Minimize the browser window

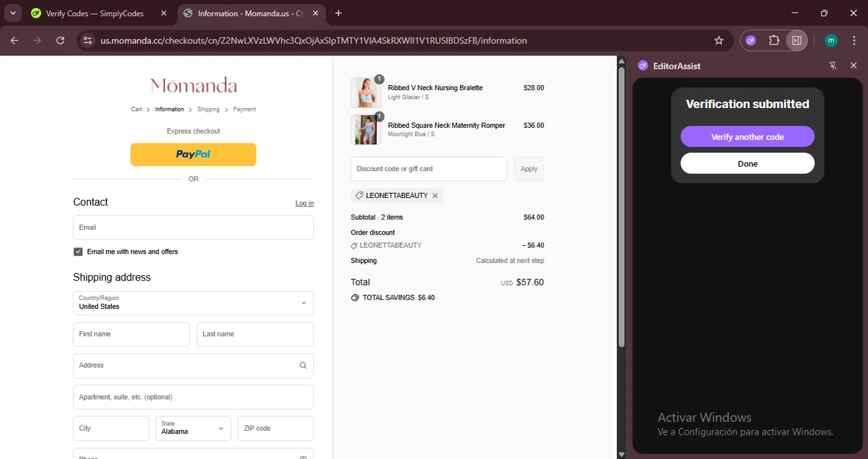pyautogui.click(x=795, y=13)
